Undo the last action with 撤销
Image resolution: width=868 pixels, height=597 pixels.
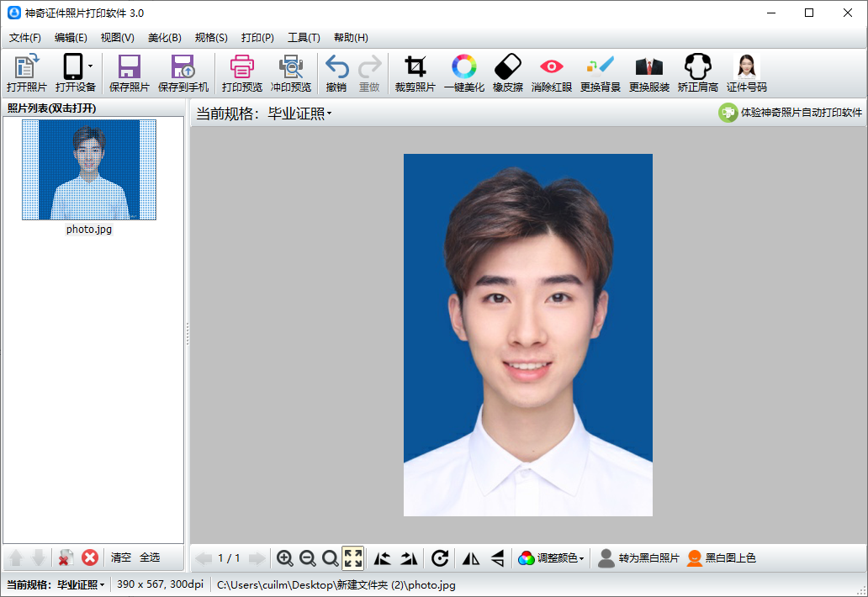tap(336, 68)
